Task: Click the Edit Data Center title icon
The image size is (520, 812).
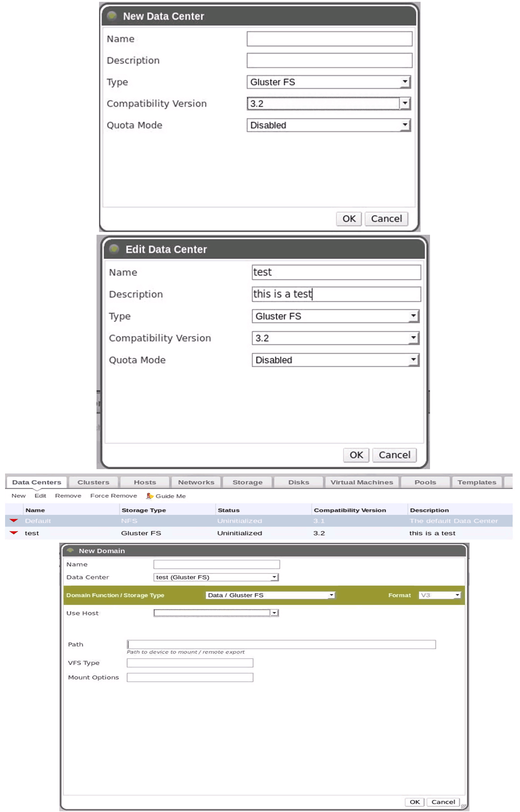Action: point(114,249)
